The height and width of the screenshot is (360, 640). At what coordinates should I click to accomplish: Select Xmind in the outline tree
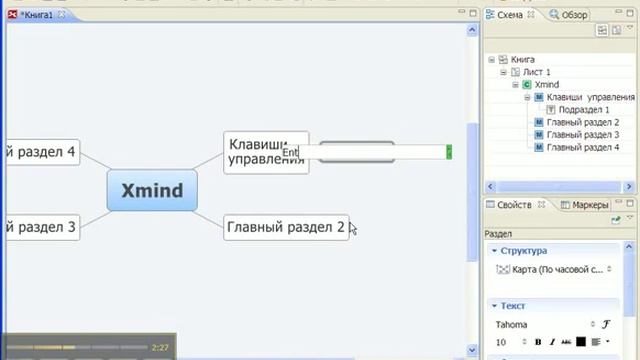pyautogui.click(x=547, y=84)
